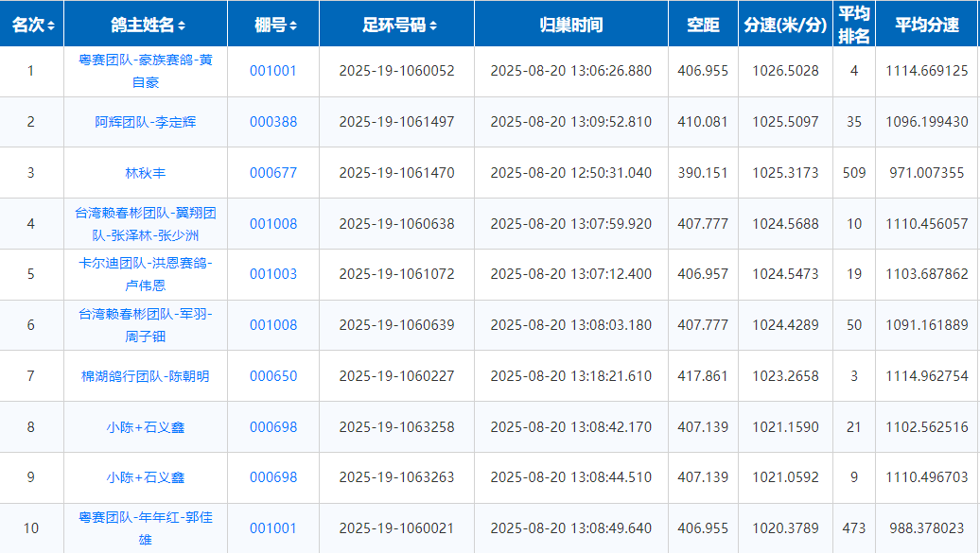Click the sort arrows beside 名次 header
Viewport: 980px width, 553px height.
coord(51,26)
